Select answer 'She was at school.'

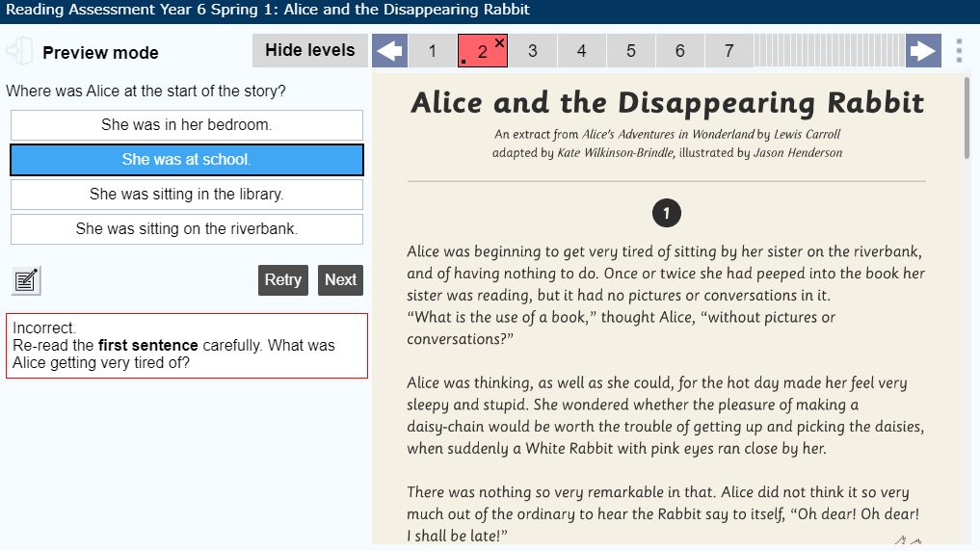186,160
